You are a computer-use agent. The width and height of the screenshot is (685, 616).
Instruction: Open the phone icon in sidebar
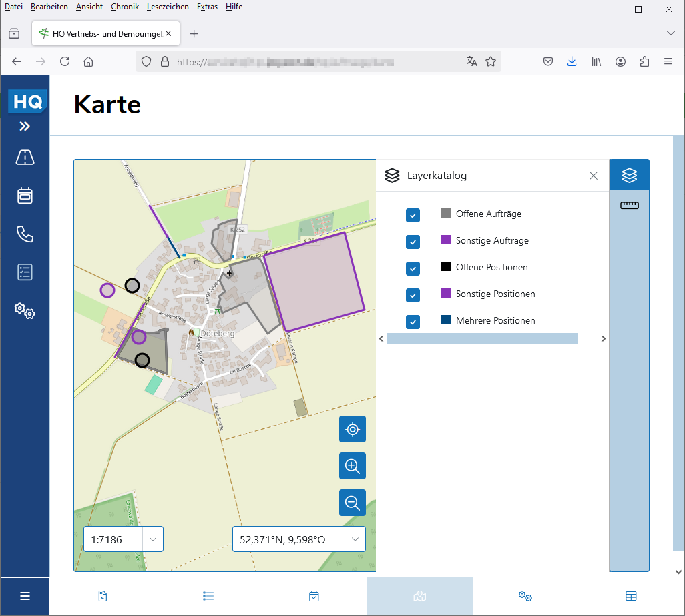(25, 234)
